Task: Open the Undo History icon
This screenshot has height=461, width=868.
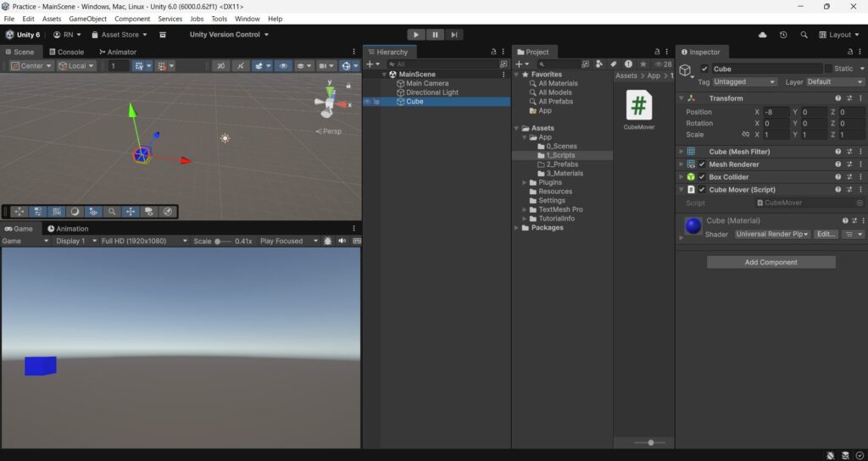Action: tap(782, 35)
